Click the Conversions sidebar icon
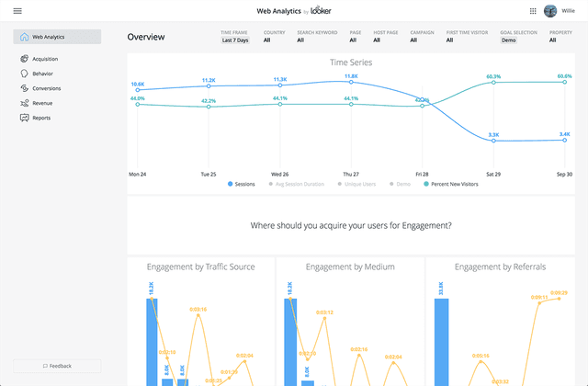 click(24, 88)
